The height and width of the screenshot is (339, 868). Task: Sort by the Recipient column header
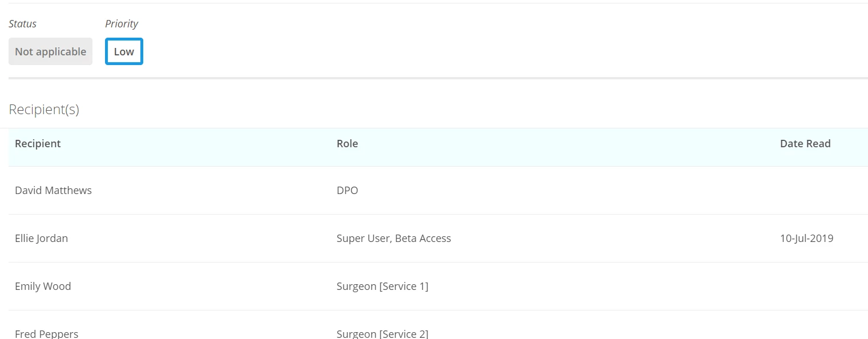coord(38,144)
